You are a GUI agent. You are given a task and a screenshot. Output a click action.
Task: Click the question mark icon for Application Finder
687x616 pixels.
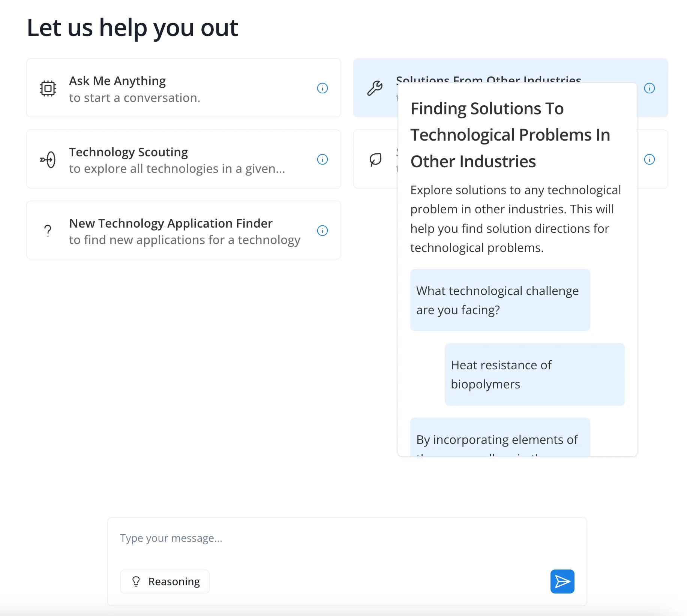point(48,231)
